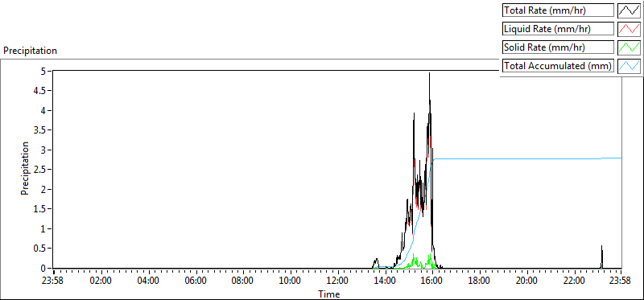Screen dimensions: 644x300
Task: Click the 02:00 time axis tick label
Action: pos(101,282)
